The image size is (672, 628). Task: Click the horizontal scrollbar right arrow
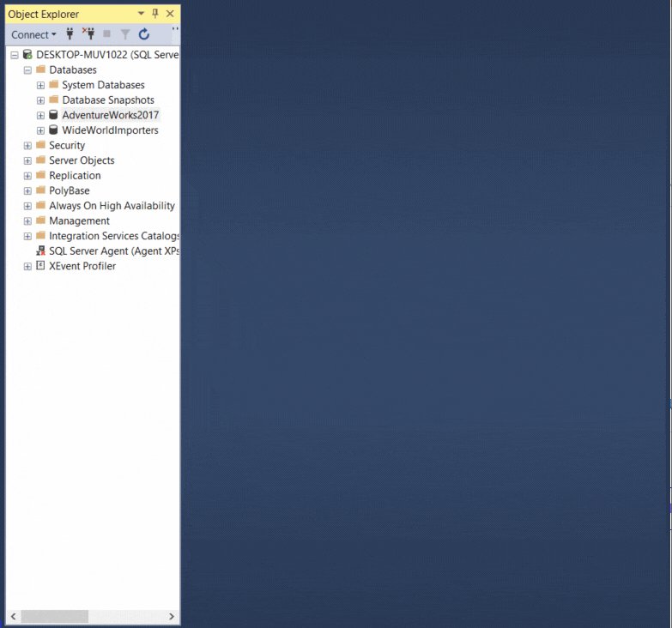tap(172, 617)
